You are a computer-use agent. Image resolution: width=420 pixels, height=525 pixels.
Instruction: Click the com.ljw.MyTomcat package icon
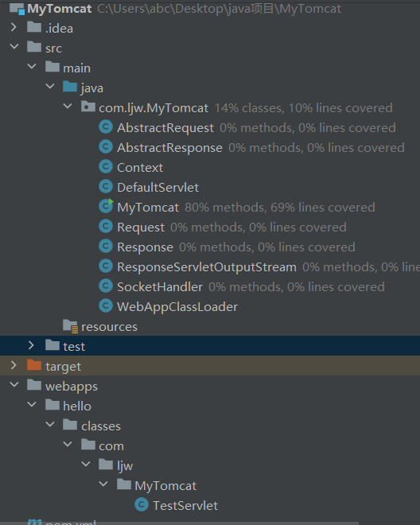pyautogui.click(x=88, y=107)
